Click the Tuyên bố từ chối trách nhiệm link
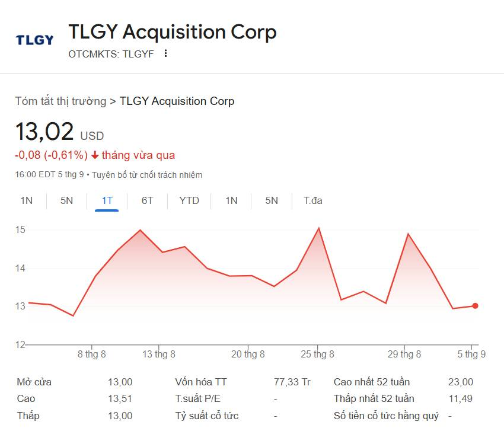 tap(147, 175)
